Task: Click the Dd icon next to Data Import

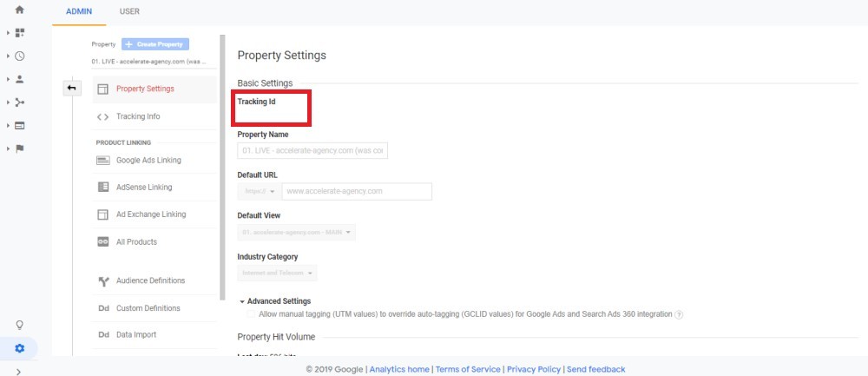Action: tap(103, 335)
